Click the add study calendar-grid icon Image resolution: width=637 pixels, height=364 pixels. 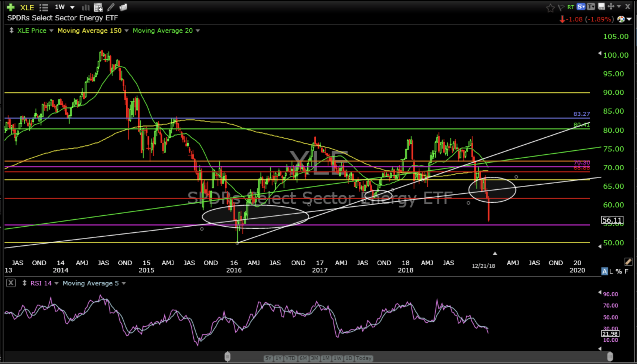pos(98,7)
